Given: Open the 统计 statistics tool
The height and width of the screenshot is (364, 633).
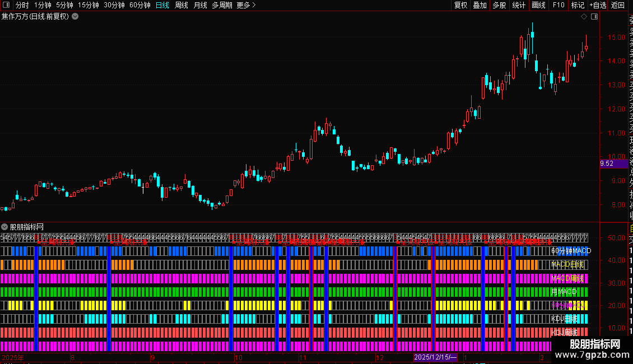Looking at the screenshot, I should [x=519, y=5].
